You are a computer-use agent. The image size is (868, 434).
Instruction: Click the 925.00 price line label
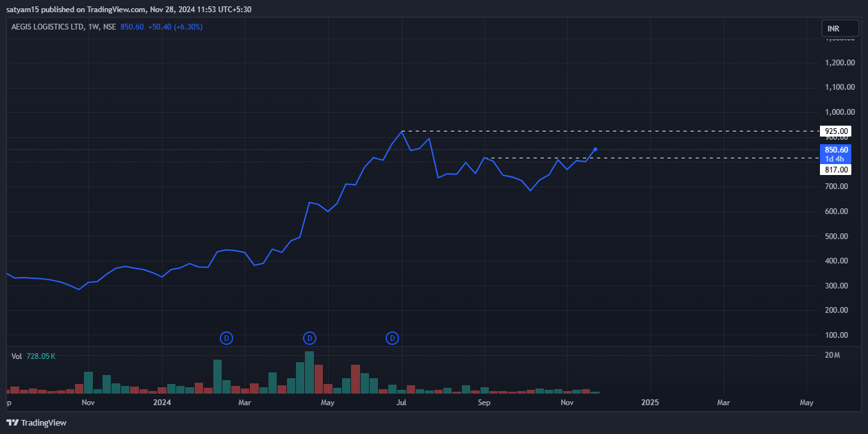coord(835,131)
